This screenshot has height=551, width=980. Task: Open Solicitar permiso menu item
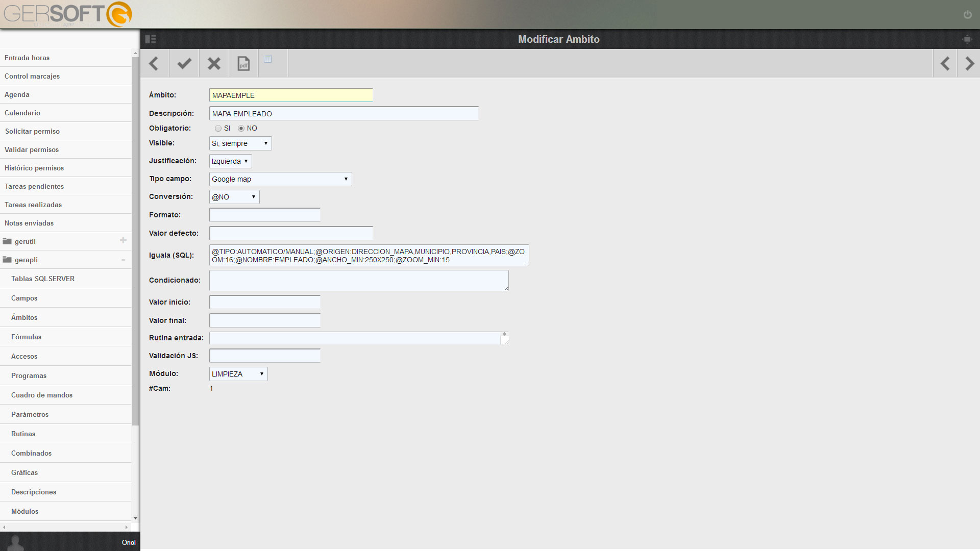(x=66, y=131)
